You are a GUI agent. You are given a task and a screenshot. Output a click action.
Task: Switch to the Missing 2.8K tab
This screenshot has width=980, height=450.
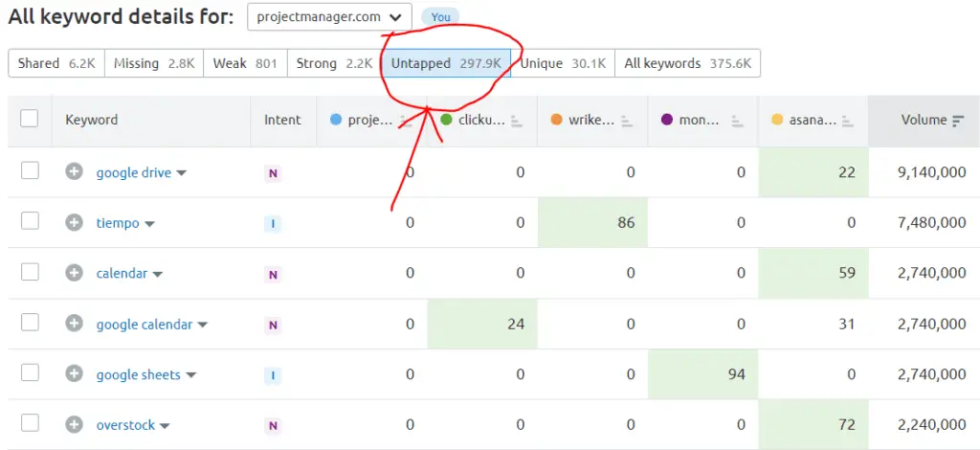tap(154, 63)
